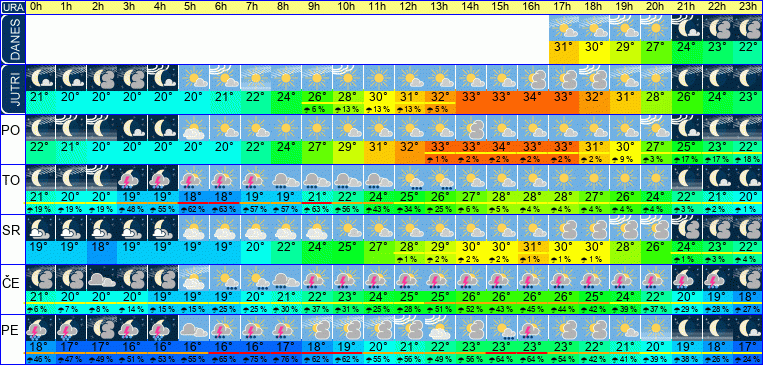Image resolution: width=763 pixels, height=365 pixels.
Task: Click the TO 9h rainy cloud icon
Action: point(317,177)
